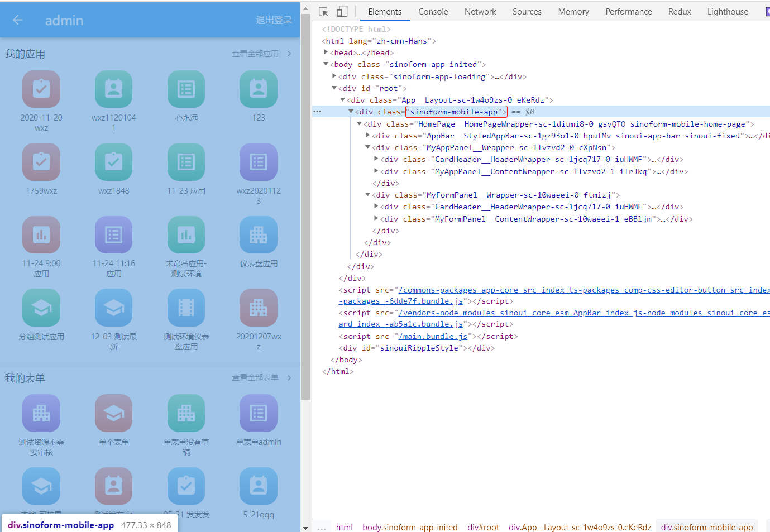Click the 我的表单 section heading
Viewport: 770px width, 532px height.
(x=25, y=378)
